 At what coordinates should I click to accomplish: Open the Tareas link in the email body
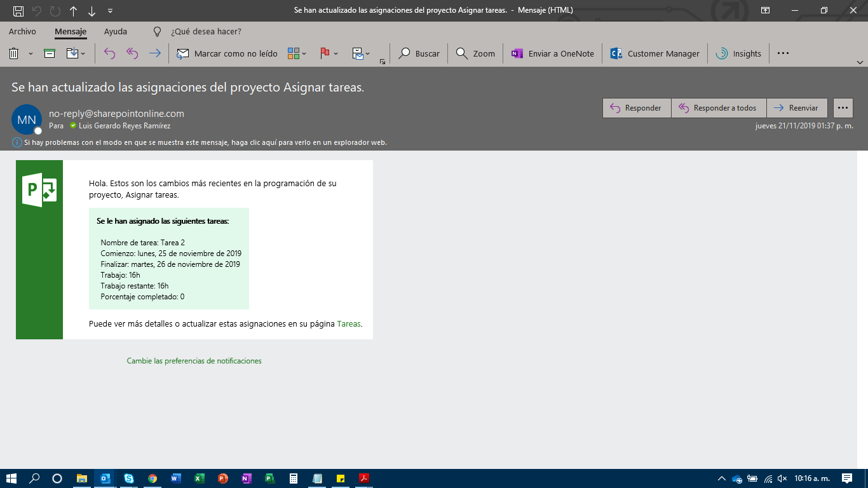349,324
